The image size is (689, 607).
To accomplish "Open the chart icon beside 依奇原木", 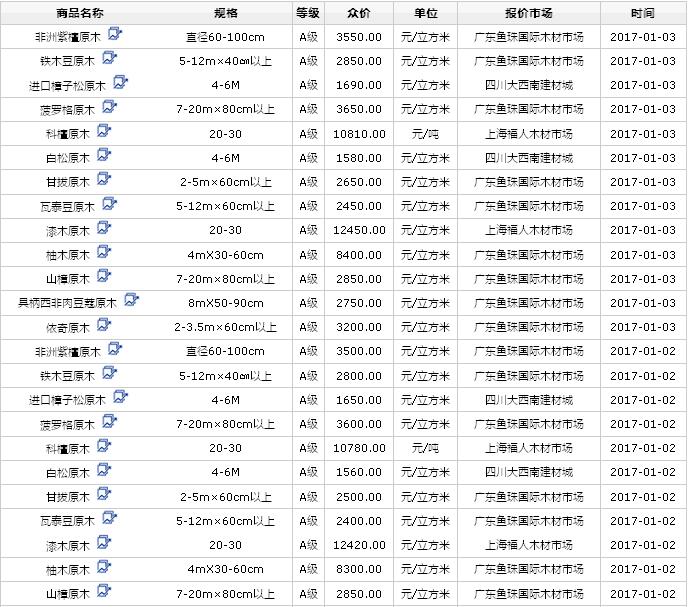I will click(x=104, y=325).
